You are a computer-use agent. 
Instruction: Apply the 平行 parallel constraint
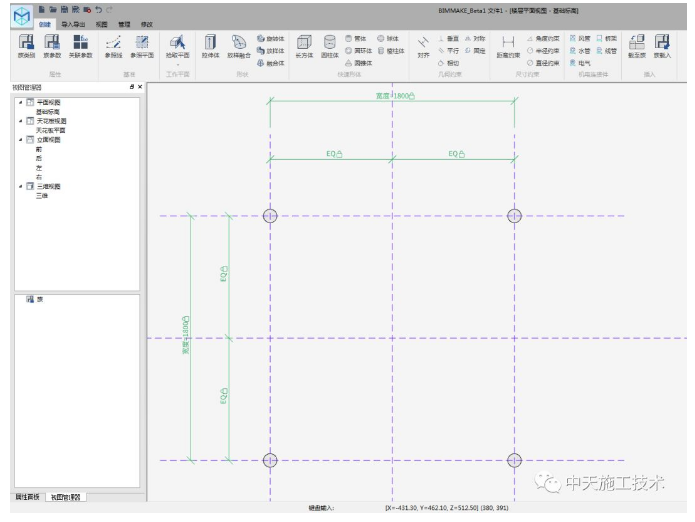coord(449,51)
